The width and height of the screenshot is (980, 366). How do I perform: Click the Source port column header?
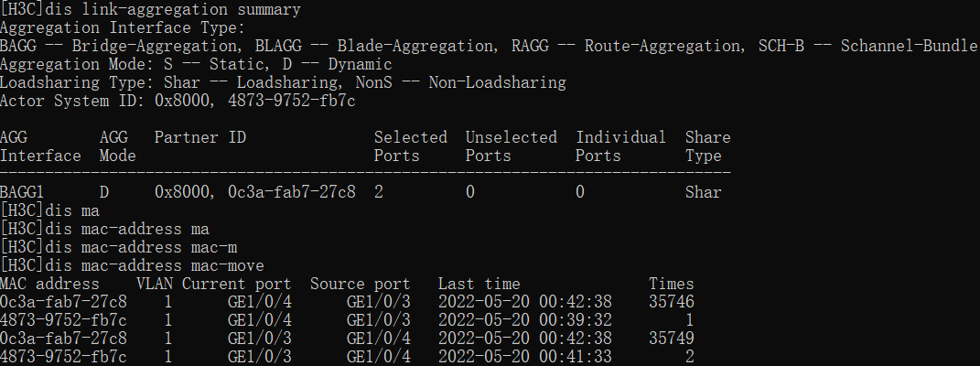[x=360, y=284]
